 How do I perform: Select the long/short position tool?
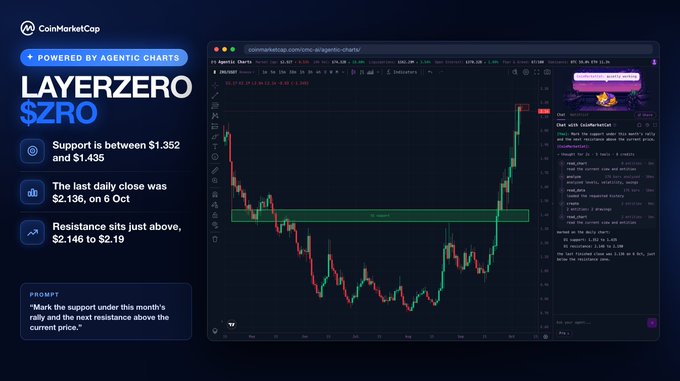[215, 126]
